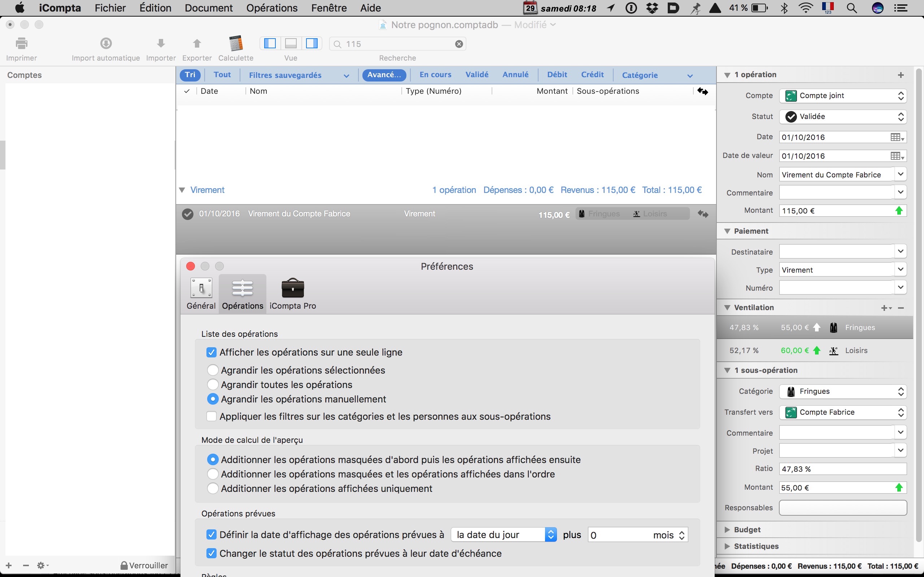Screen dimensions: 924x577
Task: Select Agrandir toutes les opérations radio
Action: pos(213,385)
